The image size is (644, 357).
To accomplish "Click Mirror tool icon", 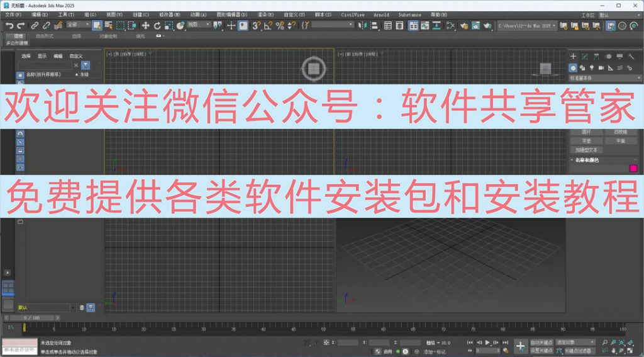I will (x=362, y=25).
